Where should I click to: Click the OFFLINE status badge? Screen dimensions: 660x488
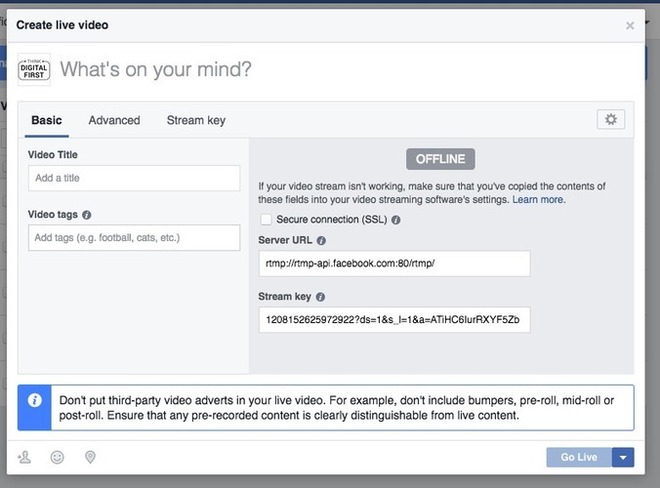[440, 159]
